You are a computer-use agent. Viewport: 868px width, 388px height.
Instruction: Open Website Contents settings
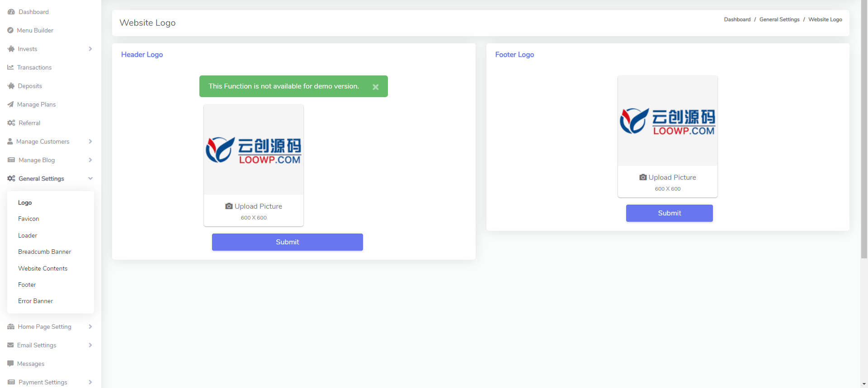[42, 268]
